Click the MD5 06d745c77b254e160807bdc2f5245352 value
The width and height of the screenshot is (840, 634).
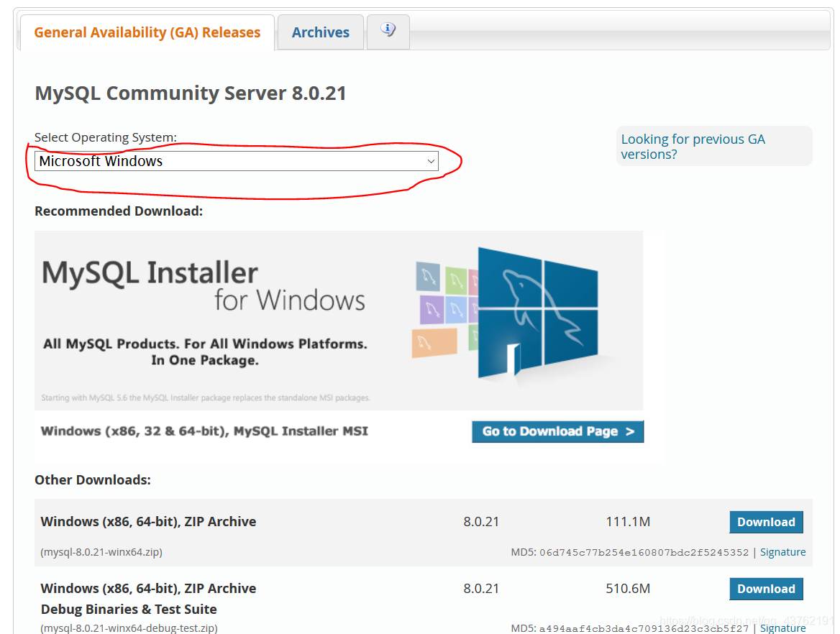click(x=644, y=553)
